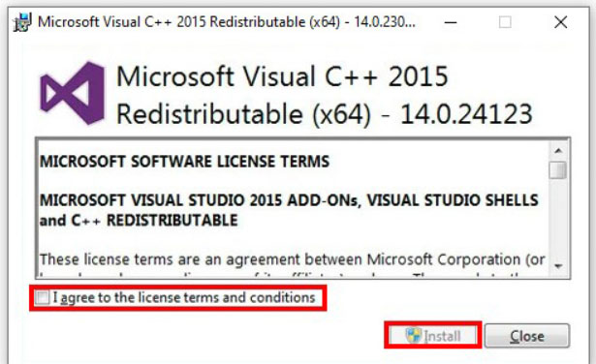Click the MICROSOFT SOFTWARE LICENSE TERMS heading

point(185,162)
